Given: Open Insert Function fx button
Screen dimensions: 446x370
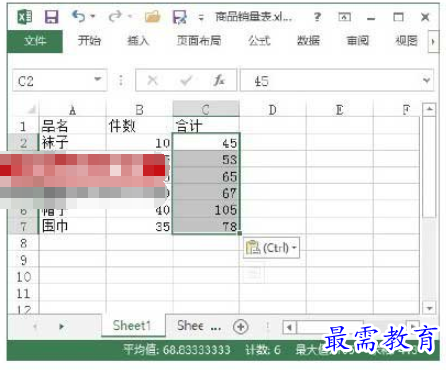Looking at the screenshot, I should [x=219, y=80].
